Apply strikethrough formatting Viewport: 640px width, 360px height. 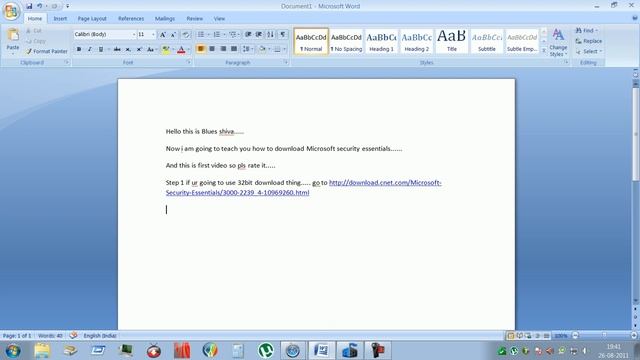pyautogui.click(x=117, y=49)
